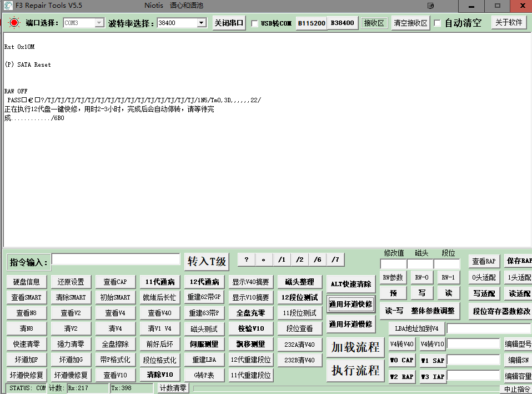Select the B38400 baud button
The width and height of the screenshot is (532, 394).
point(342,23)
